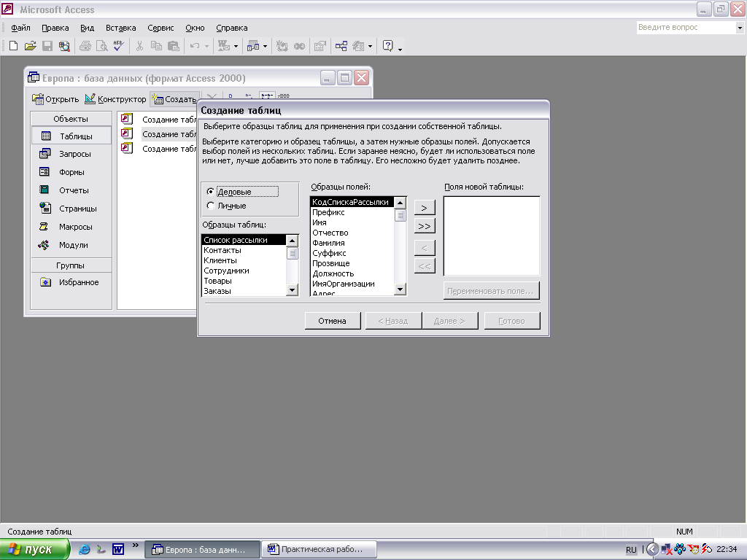Screen dimensions: 747x560
Task: Open Internet Explorer quick launch icon
Action: click(x=85, y=549)
